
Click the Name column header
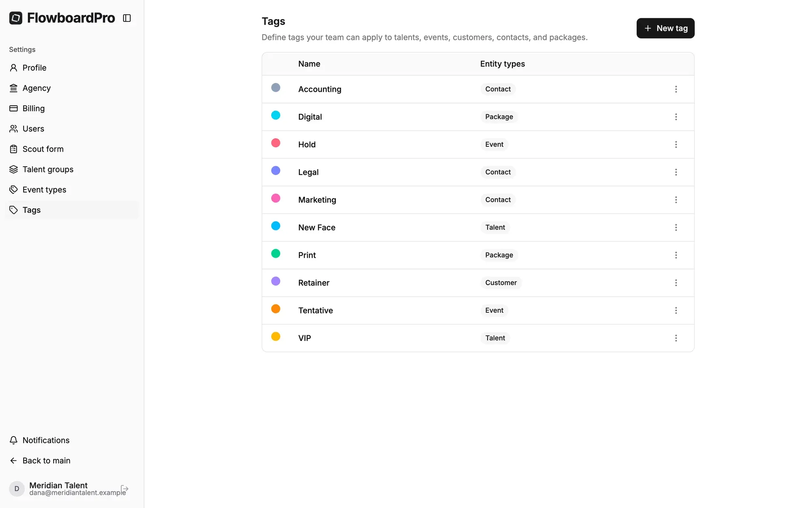tap(309, 64)
